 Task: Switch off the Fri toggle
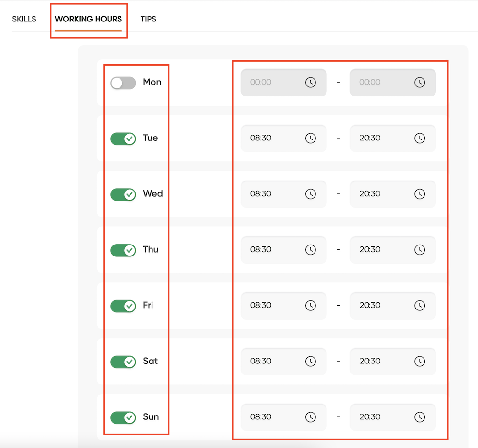point(123,306)
